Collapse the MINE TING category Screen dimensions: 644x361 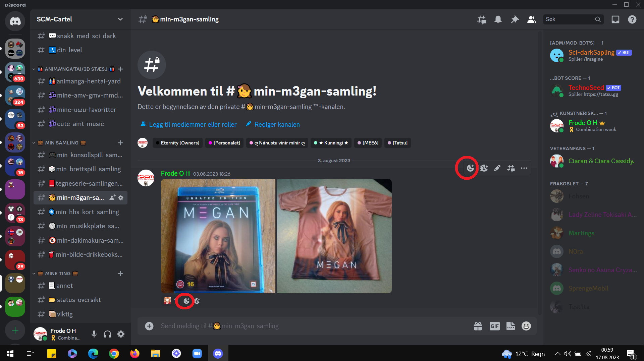coord(58,274)
